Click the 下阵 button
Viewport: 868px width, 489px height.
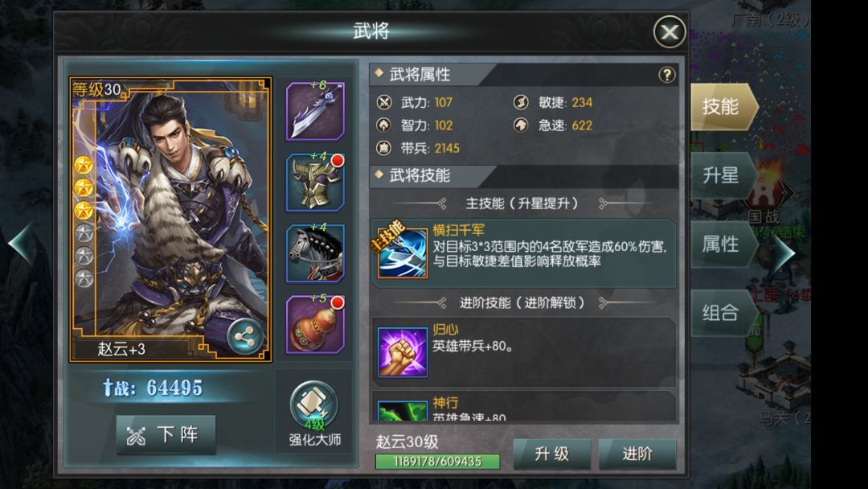(x=166, y=435)
